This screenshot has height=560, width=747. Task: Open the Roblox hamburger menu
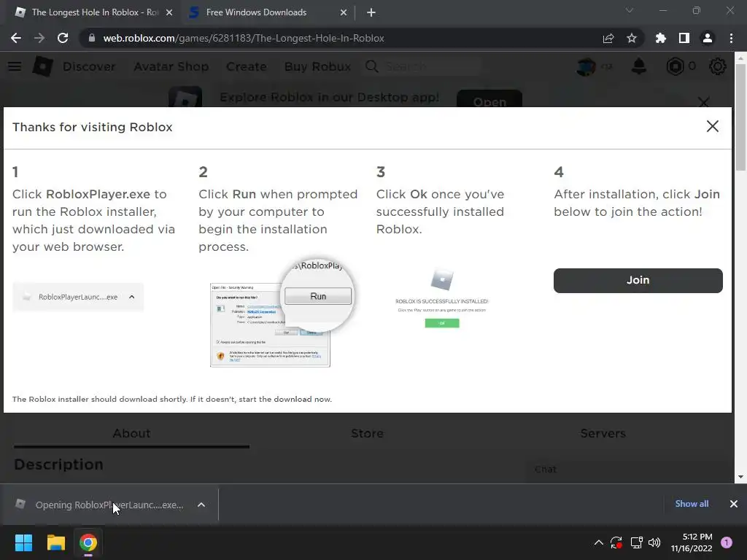pyautogui.click(x=15, y=66)
